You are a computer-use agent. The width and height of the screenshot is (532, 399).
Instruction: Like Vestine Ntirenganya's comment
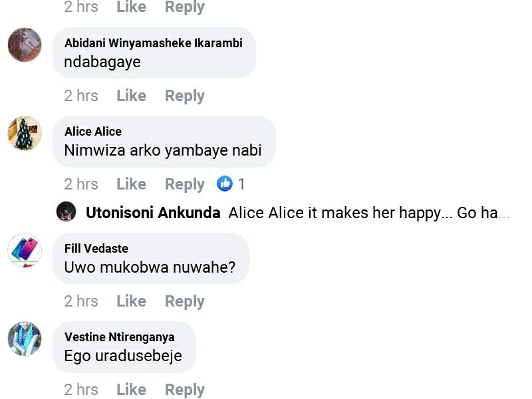(131, 390)
